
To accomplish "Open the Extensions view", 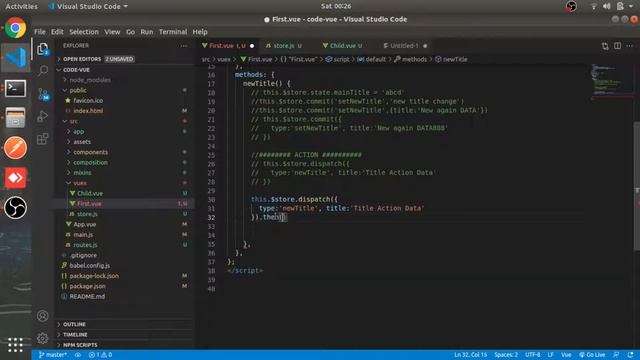I will [x=43, y=139].
